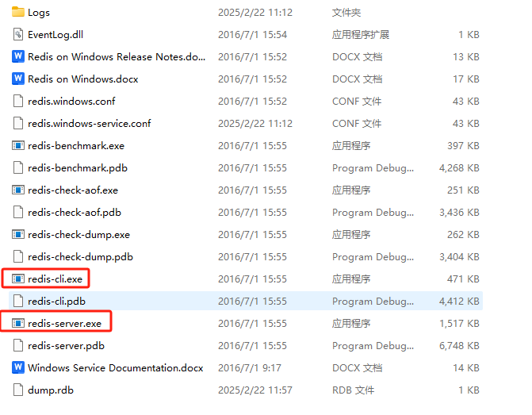Click date 2016/7/1 9:17 cell
532x415 pixels.
click(x=250, y=368)
